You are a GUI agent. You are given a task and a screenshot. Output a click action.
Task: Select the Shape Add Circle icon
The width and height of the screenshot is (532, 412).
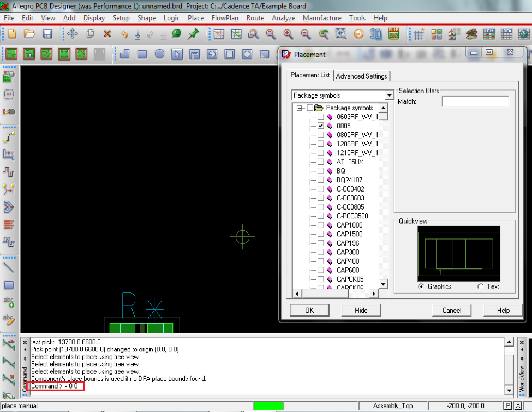click(x=159, y=54)
